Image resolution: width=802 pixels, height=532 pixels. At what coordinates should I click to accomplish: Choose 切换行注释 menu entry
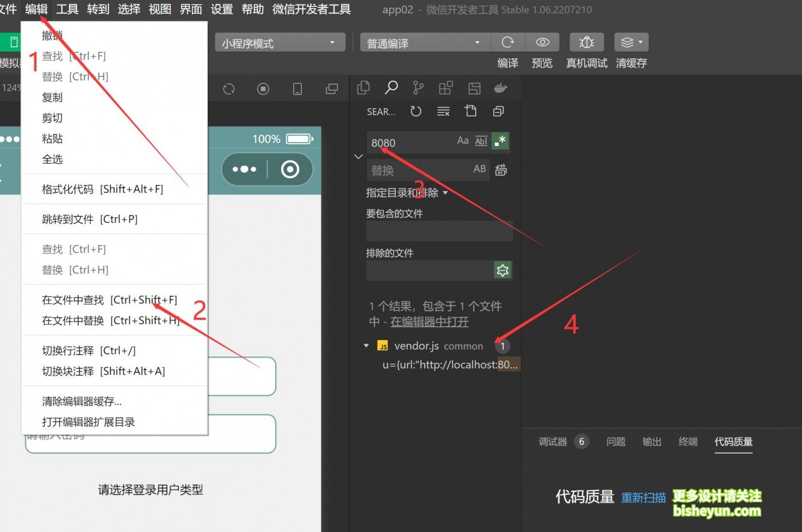coord(114,350)
